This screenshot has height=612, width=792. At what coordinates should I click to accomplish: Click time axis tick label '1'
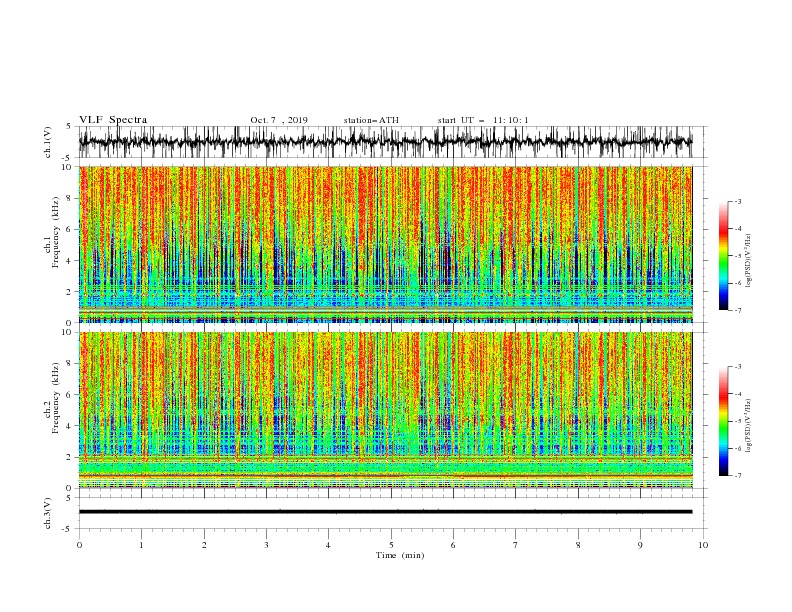coord(141,545)
